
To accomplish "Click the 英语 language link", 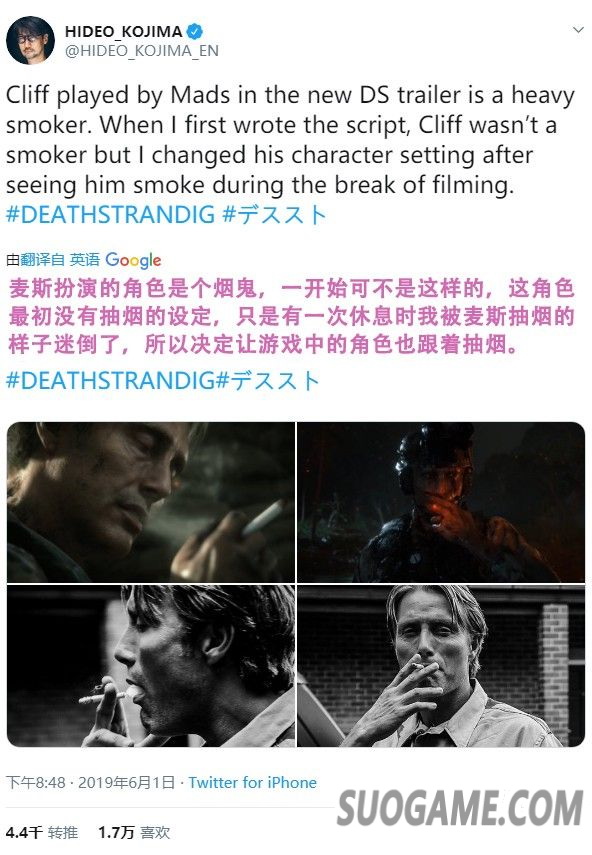I will [x=84, y=260].
